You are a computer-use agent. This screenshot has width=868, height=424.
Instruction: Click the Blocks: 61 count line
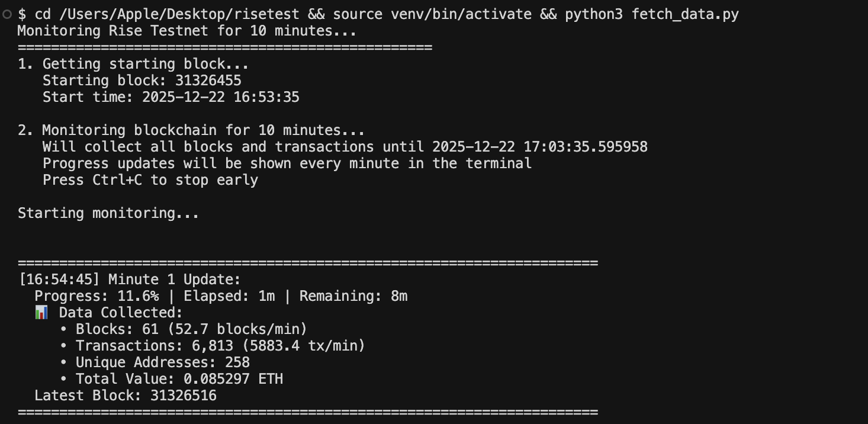point(191,329)
